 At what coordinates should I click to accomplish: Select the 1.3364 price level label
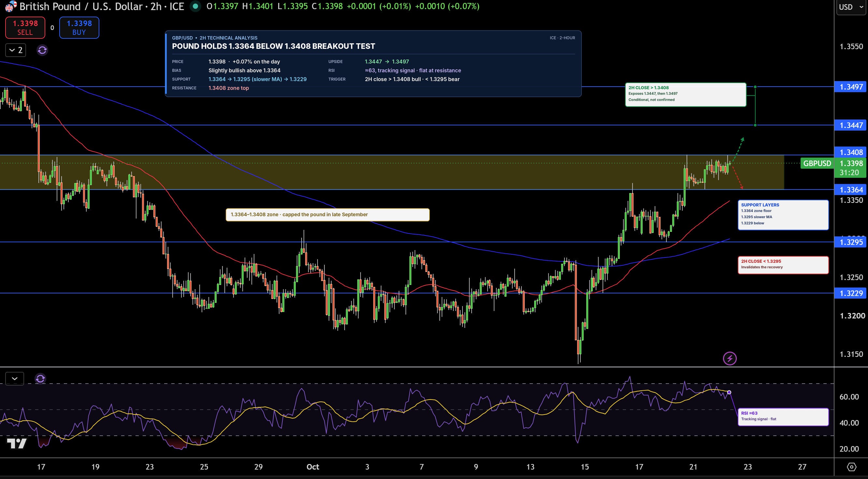point(851,190)
